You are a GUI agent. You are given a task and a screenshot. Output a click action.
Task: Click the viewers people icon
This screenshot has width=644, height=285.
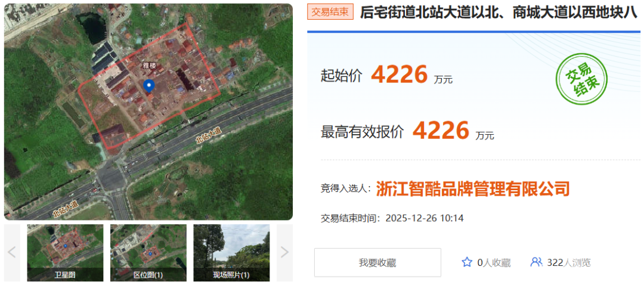click(x=537, y=262)
